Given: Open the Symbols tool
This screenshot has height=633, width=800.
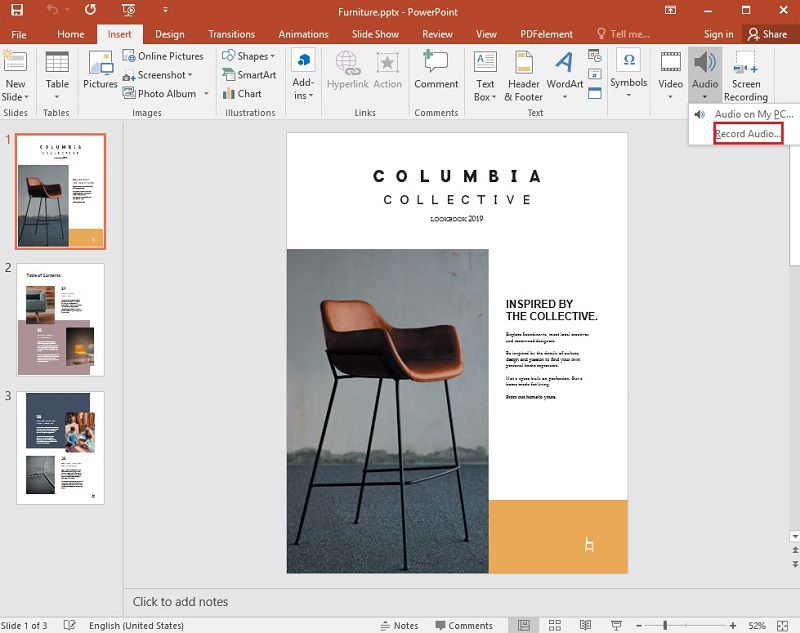Looking at the screenshot, I should point(629,70).
